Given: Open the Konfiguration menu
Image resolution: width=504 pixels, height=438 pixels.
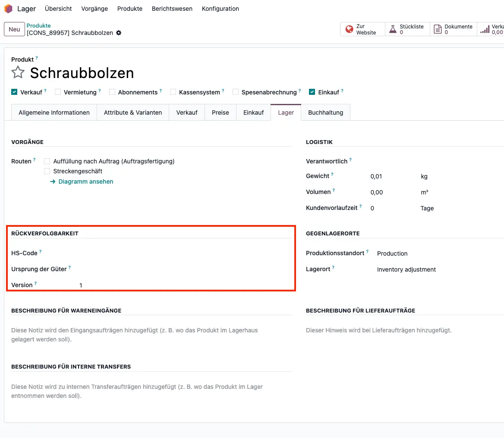Looking at the screenshot, I should point(220,8).
